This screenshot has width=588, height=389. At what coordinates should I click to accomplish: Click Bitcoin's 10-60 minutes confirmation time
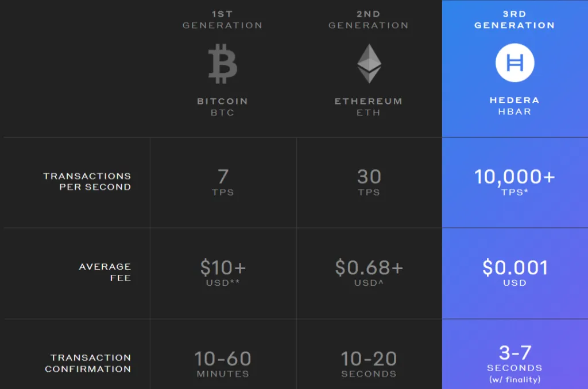pos(223,364)
